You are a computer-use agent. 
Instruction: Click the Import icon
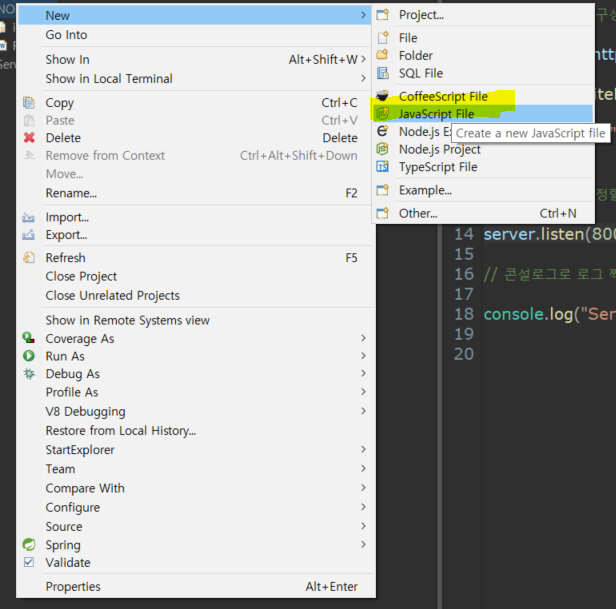28,217
